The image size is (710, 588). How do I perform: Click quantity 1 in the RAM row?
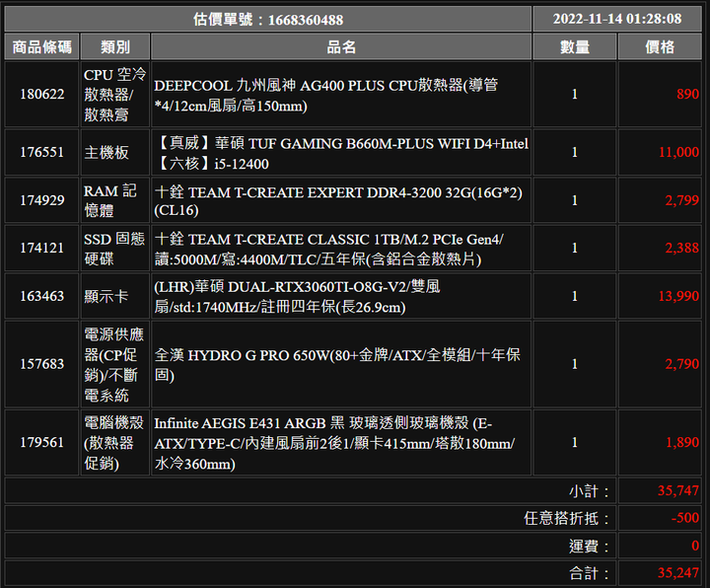(575, 200)
